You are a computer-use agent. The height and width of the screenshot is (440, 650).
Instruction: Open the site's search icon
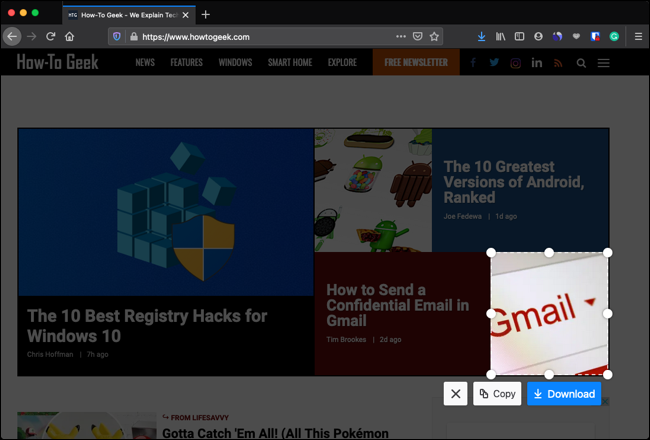tap(582, 63)
